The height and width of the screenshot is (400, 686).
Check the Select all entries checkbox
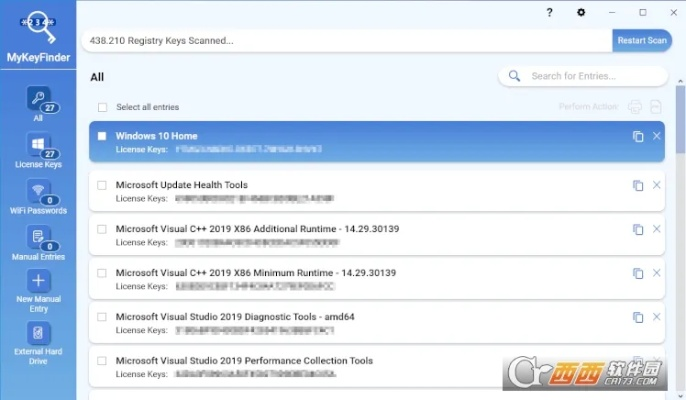click(x=102, y=107)
